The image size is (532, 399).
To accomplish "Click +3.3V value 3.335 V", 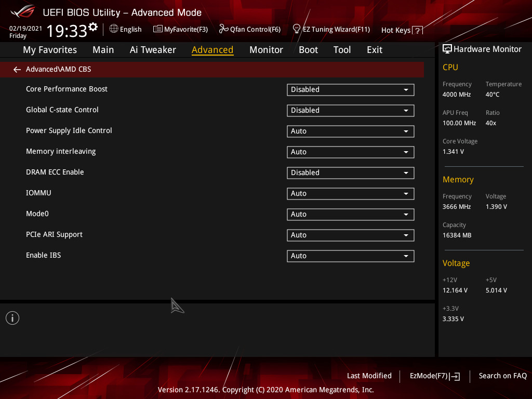I will pyautogui.click(x=453, y=319).
